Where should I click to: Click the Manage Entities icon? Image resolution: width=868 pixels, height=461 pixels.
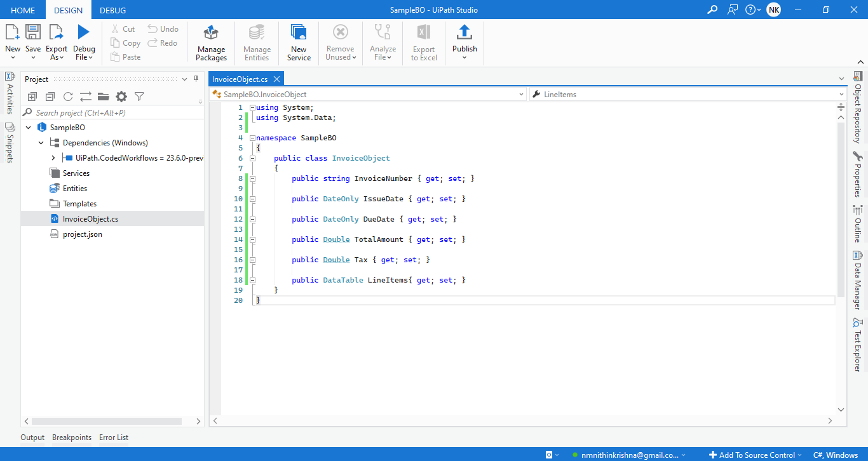(x=257, y=32)
